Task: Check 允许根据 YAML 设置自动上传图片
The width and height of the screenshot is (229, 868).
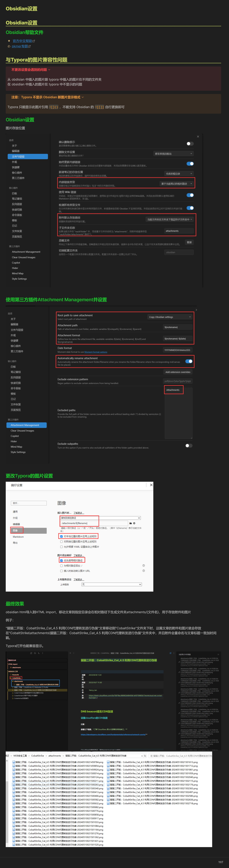Action: tap(61, 547)
